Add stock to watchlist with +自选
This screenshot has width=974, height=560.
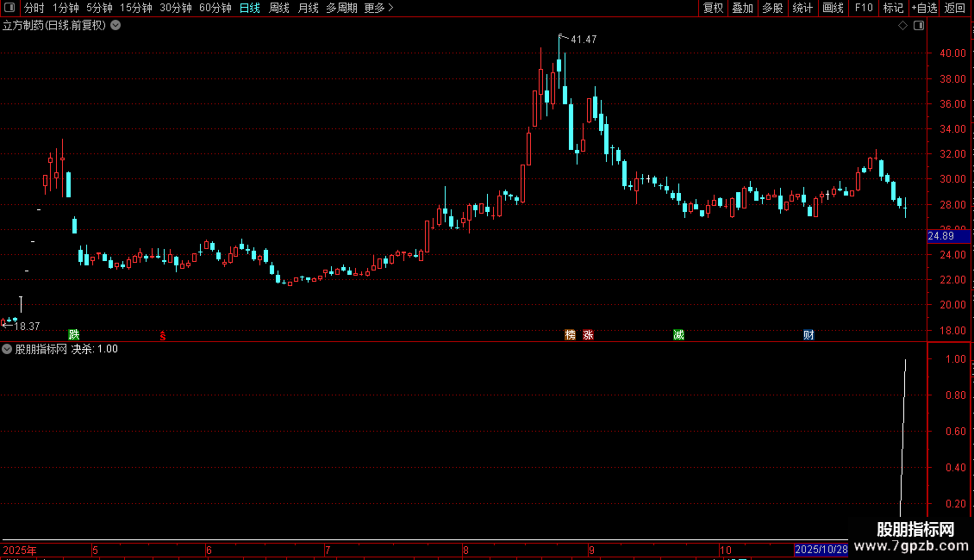(x=924, y=8)
